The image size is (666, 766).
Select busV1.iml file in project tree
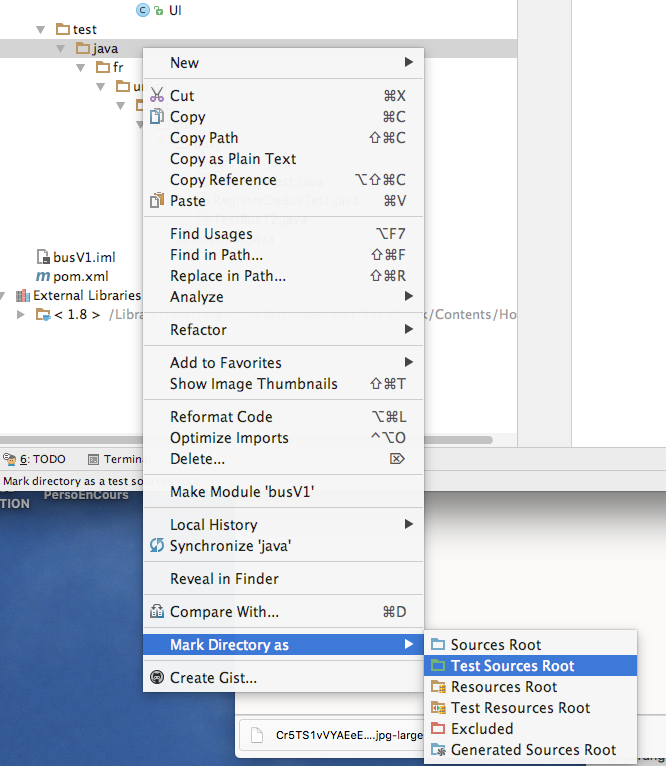83,257
